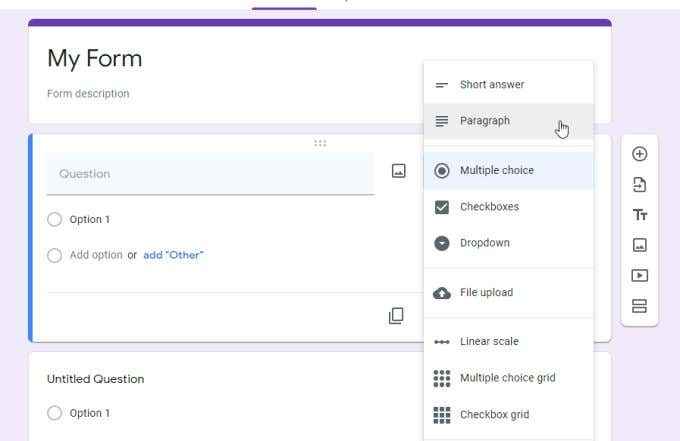
Task: Click the Linear scale icon
Action: click(x=441, y=342)
